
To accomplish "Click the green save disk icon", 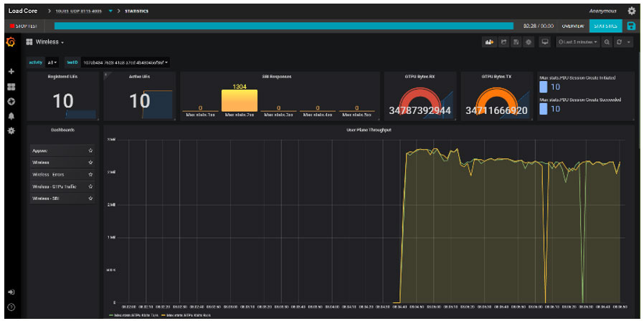I will pyautogui.click(x=631, y=26).
